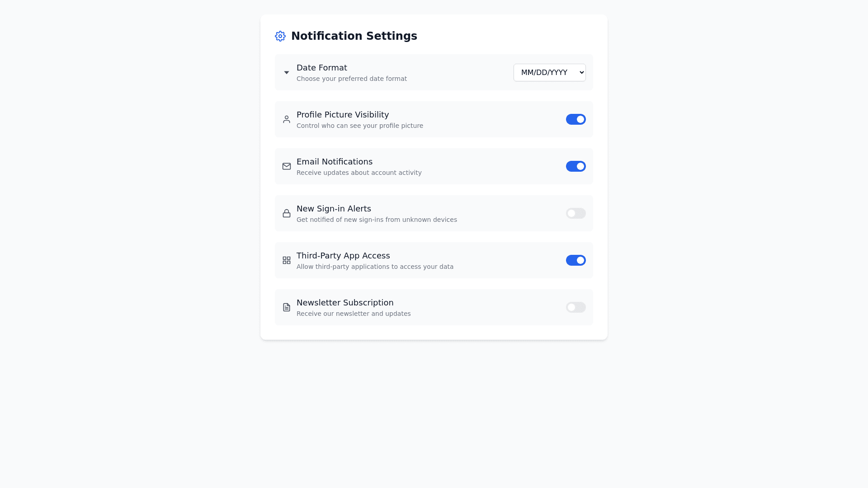
Task: Click the gear icon beside Notification Settings
Action: (x=280, y=36)
